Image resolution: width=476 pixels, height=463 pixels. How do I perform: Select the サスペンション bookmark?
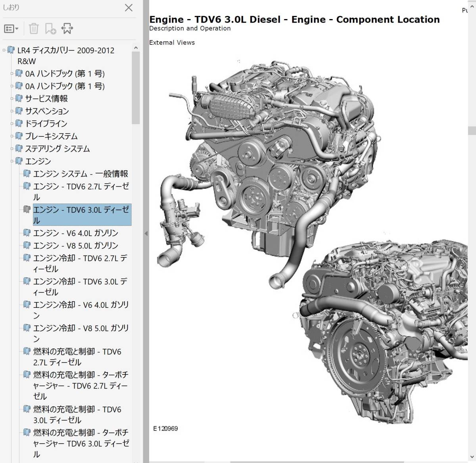pyautogui.click(x=47, y=111)
